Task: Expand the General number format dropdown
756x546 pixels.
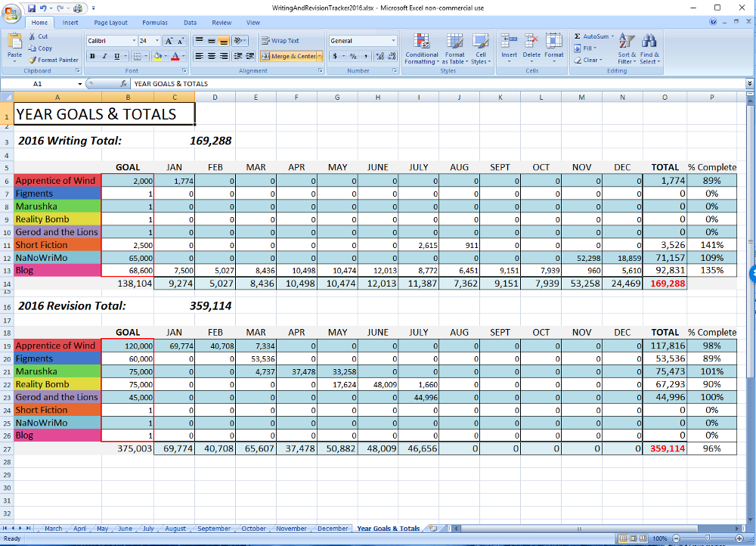Action: pos(393,41)
